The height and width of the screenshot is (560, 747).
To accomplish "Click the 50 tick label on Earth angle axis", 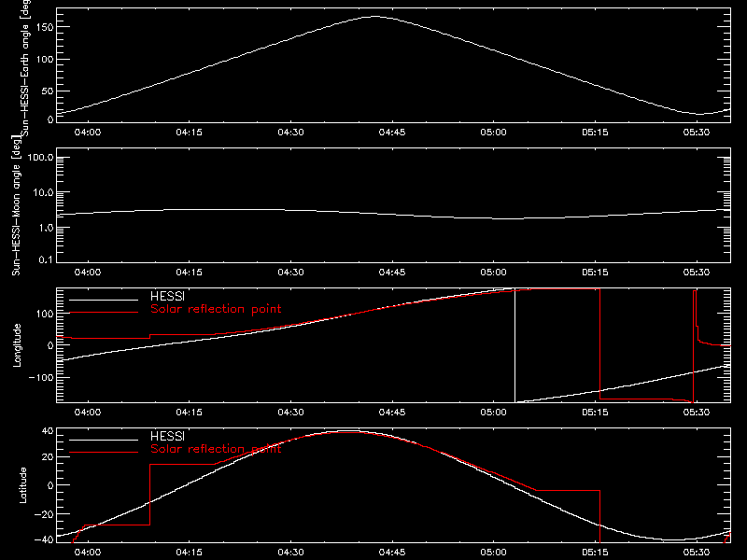I will [48, 91].
